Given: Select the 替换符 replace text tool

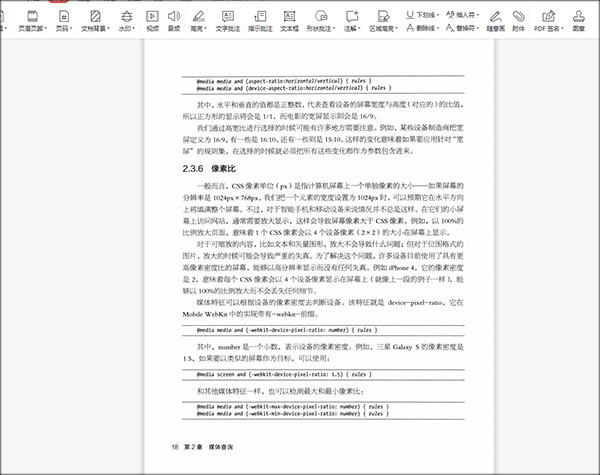Looking at the screenshot, I should 460,28.
